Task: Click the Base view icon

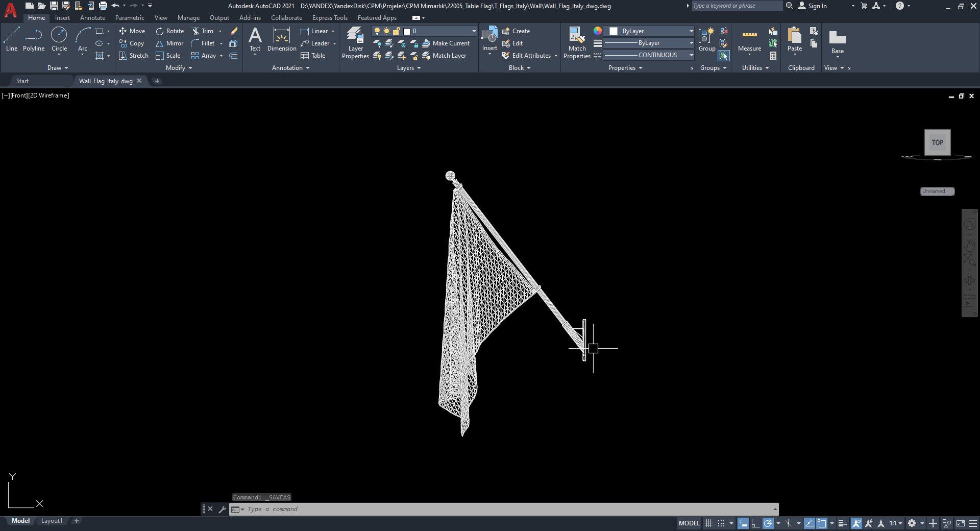Action: [838, 42]
